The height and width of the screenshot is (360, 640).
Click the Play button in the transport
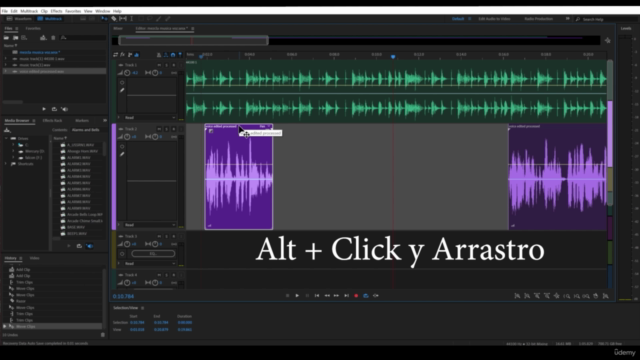tap(297, 296)
